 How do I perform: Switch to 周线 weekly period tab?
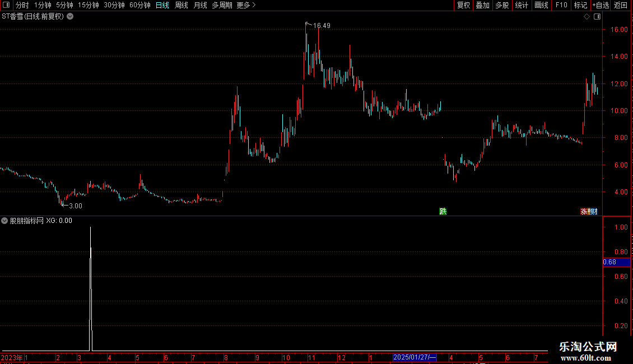tap(181, 5)
